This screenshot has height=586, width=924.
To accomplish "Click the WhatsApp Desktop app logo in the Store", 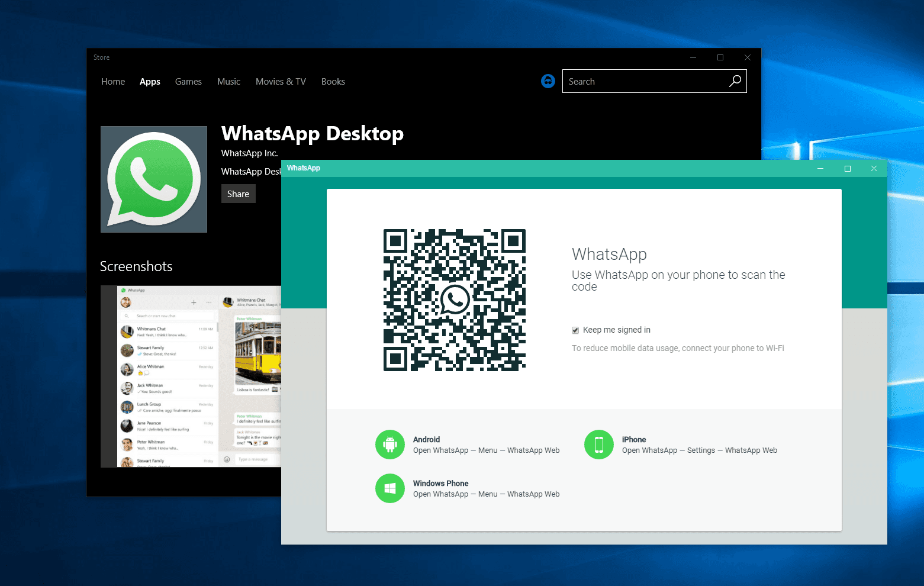I will click(153, 179).
